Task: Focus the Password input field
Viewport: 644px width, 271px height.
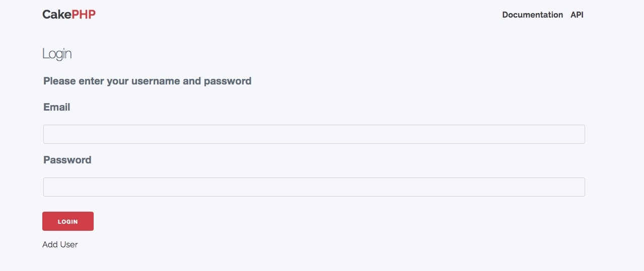Action: (314, 187)
